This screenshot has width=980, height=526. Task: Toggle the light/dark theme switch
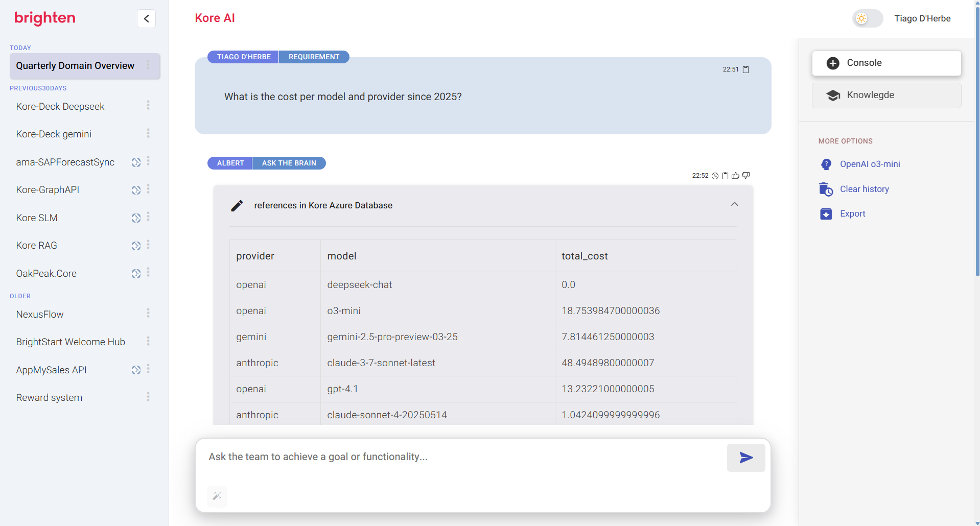tap(867, 19)
